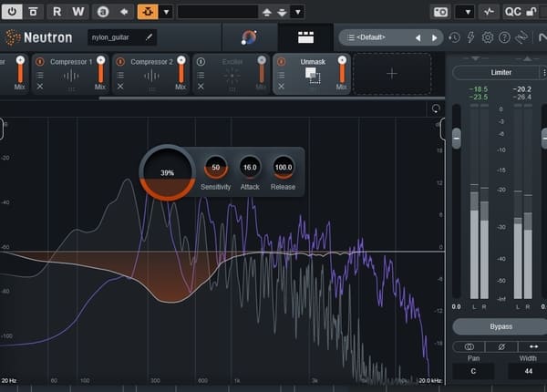Click the Release knob showing 100.0
The image size is (547, 392).
coord(284,168)
